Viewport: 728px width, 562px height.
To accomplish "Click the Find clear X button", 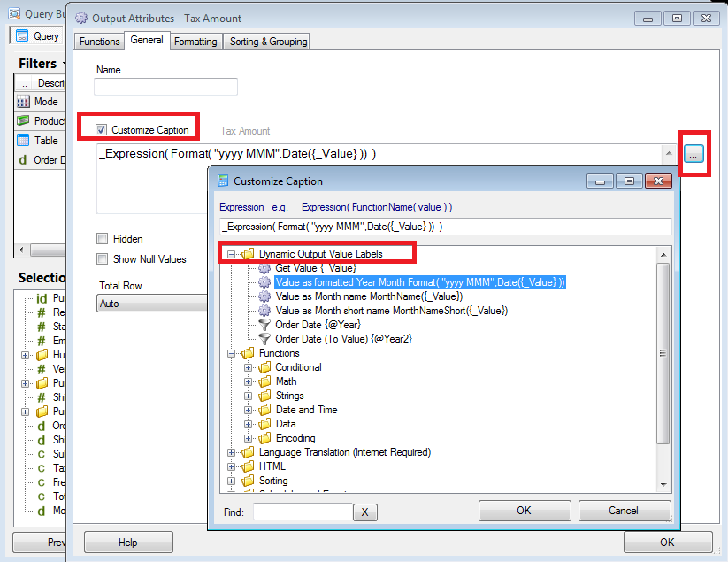I will click(365, 512).
